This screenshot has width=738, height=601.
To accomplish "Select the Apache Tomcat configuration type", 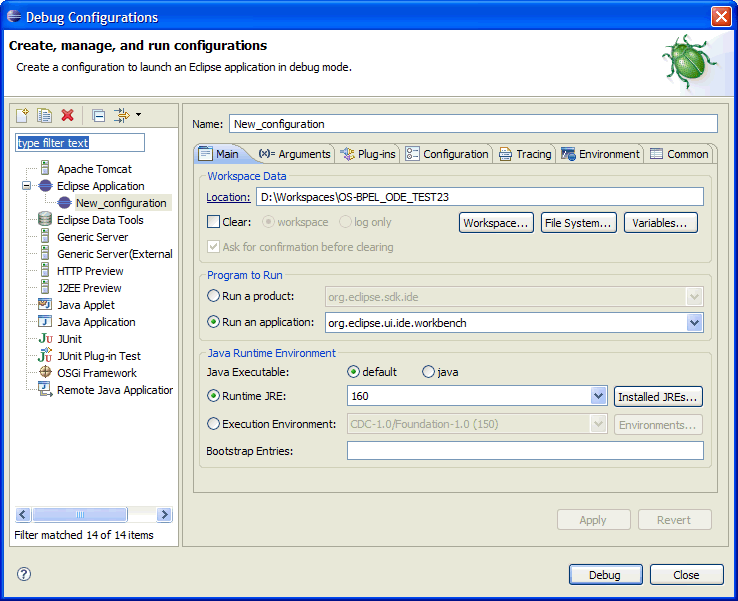I will click(94, 169).
